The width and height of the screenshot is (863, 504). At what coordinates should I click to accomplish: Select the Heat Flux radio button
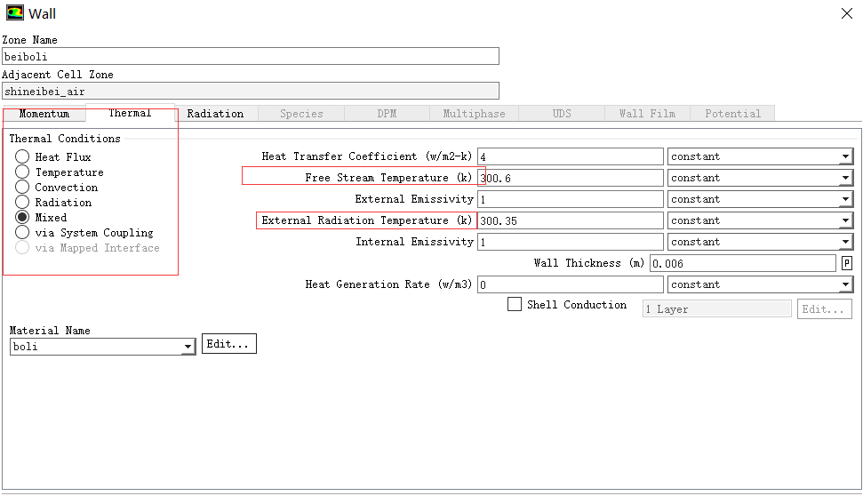point(22,157)
